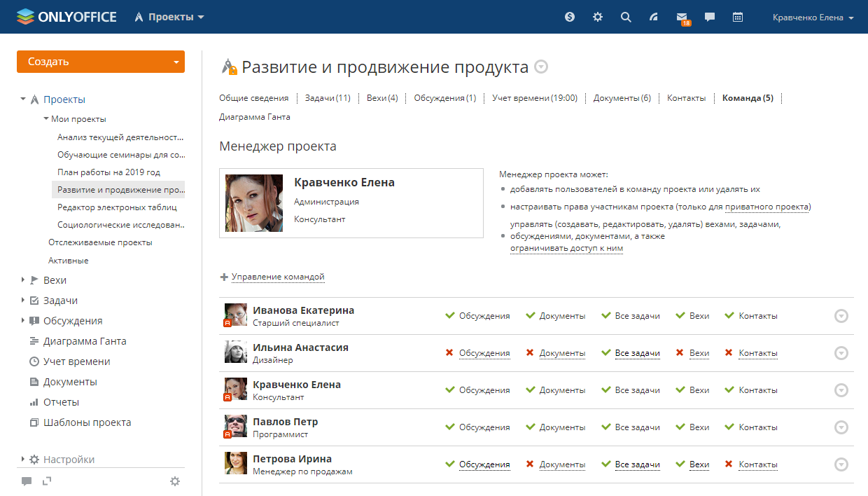
Task: Open actions menu for Иванова Екатерина row
Action: click(841, 316)
